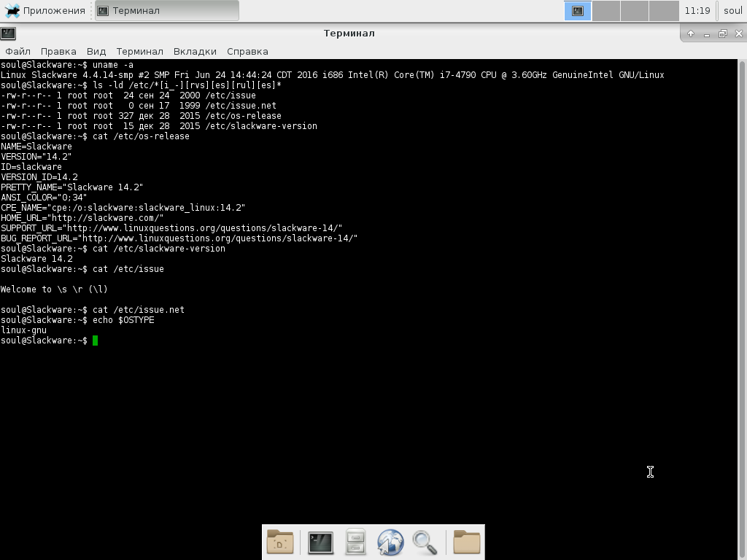Click the ID=slackware line
747x560 pixels.
click(31, 167)
